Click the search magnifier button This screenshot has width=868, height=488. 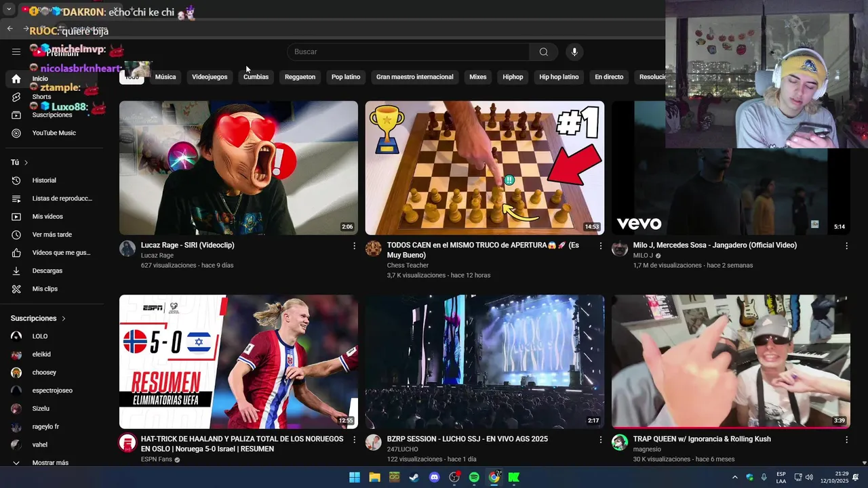(544, 52)
